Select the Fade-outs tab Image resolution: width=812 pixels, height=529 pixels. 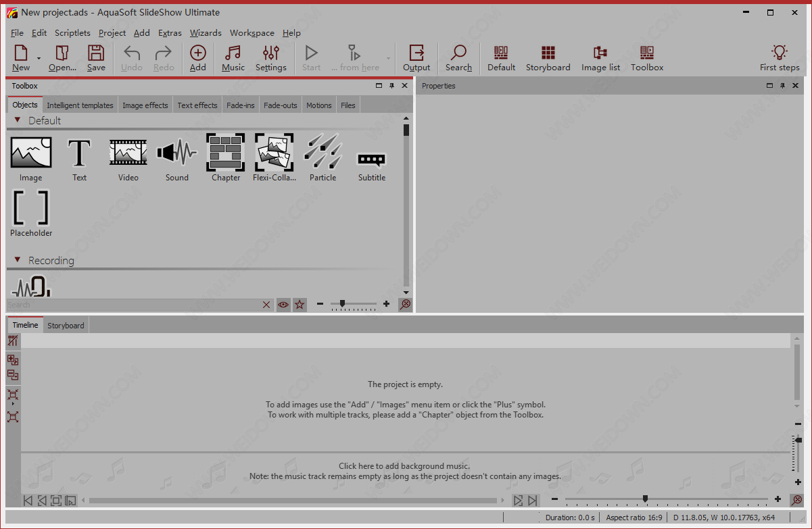(x=281, y=105)
